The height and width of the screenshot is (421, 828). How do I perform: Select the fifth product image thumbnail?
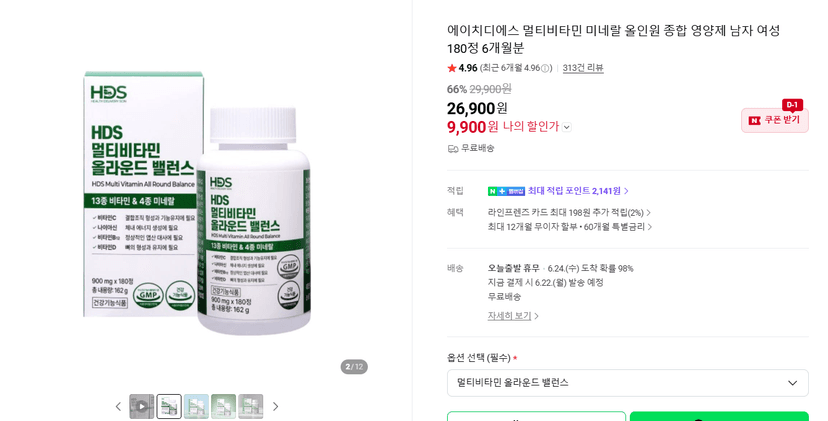click(x=250, y=406)
